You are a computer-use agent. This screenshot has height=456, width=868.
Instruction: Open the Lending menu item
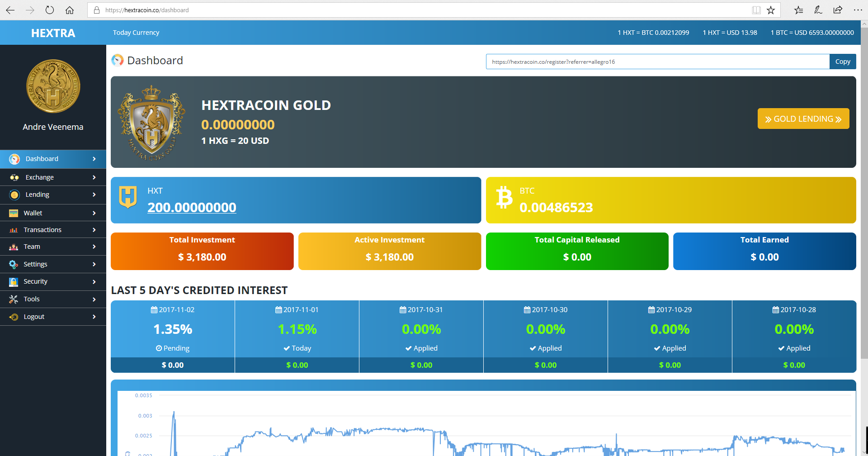click(53, 195)
